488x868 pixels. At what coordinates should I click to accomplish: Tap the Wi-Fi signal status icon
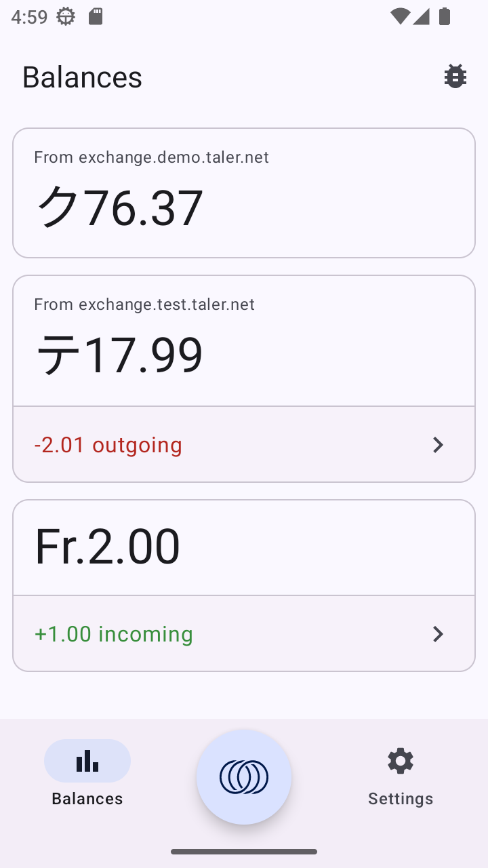pos(401,17)
